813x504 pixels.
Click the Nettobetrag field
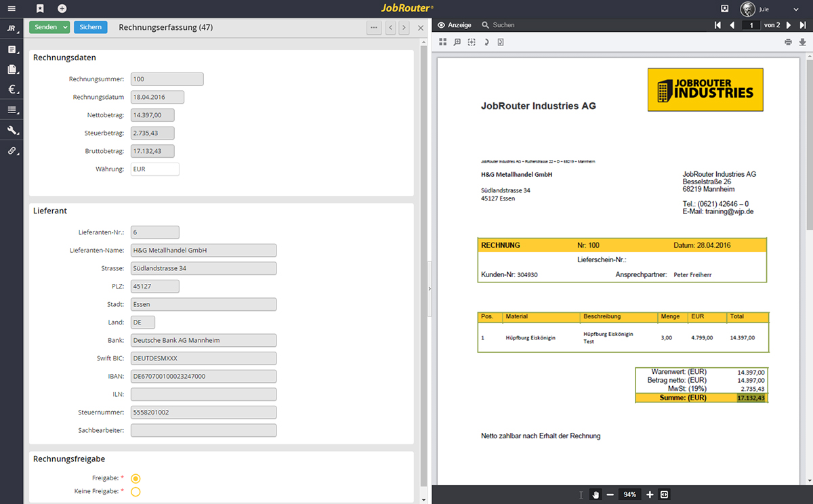pos(152,115)
